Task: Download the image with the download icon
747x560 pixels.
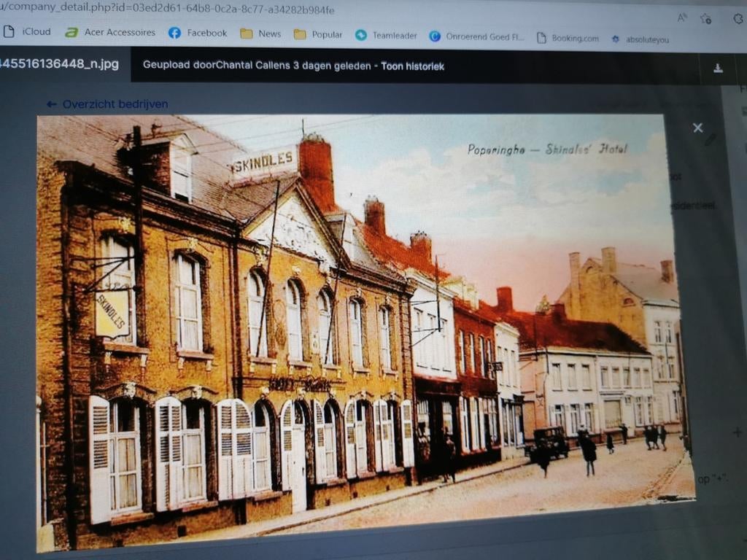Action: (x=718, y=68)
